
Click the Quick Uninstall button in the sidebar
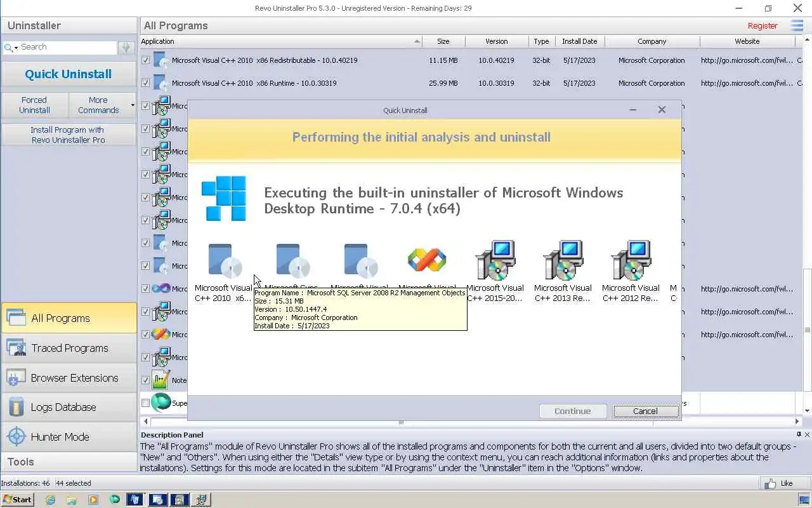tap(69, 74)
